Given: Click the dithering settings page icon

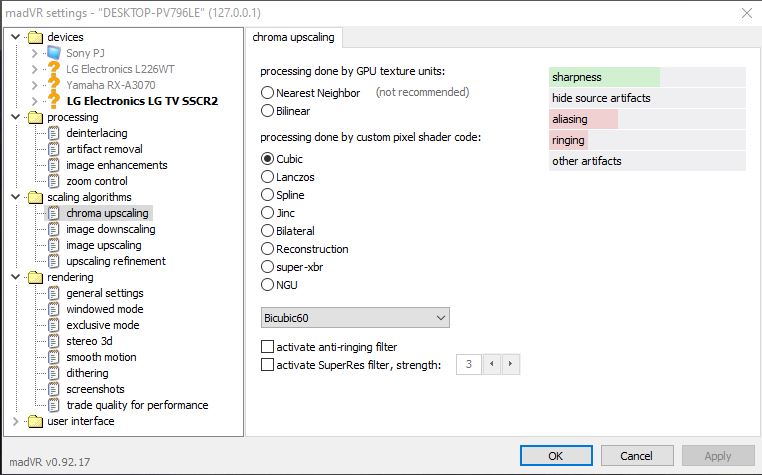Looking at the screenshot, I should [54, 373].
